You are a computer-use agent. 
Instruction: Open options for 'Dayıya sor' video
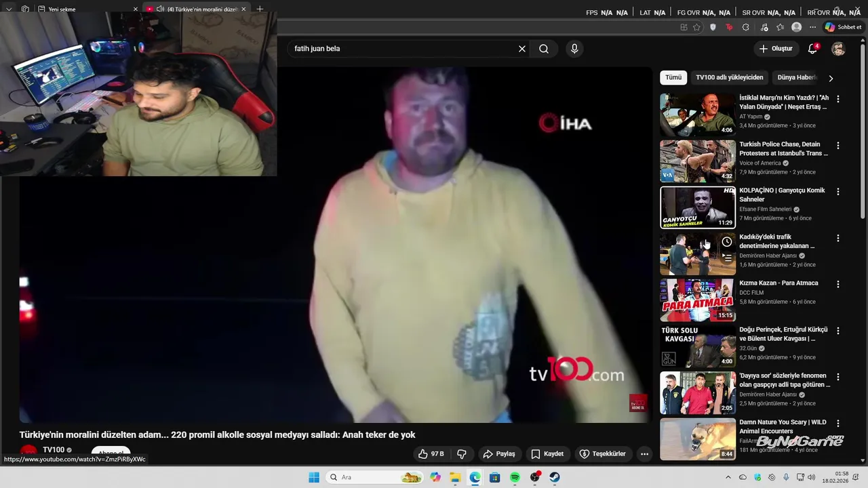point(838,376)
